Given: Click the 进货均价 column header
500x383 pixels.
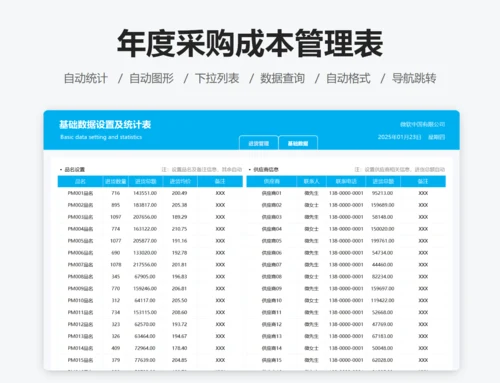Looking at the screenshot, I should 180,181.
